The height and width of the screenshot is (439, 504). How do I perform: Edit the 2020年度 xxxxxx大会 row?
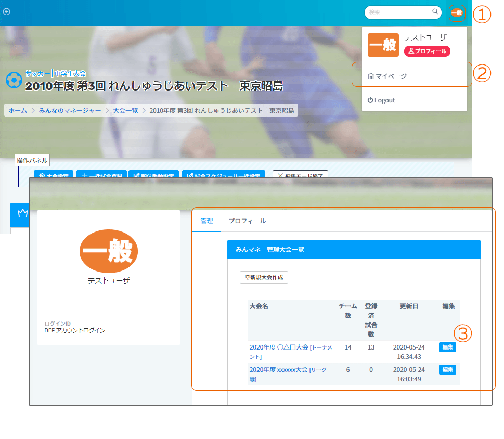447,369
